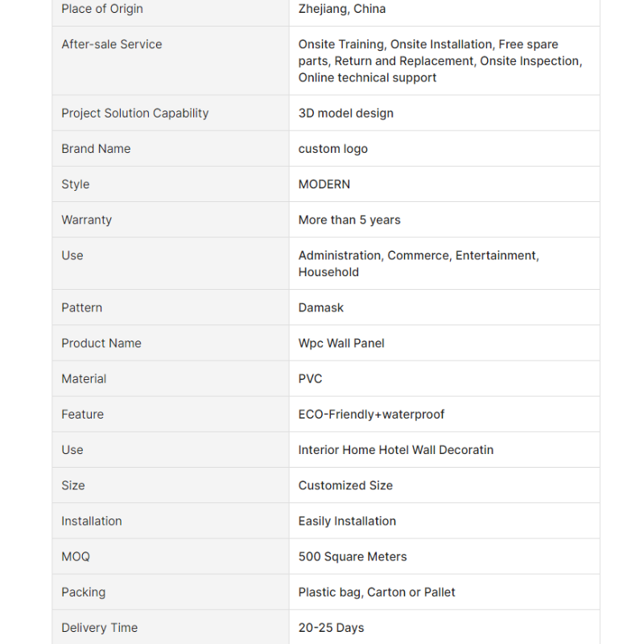Select the Easily Installation value

click(x=347, y=521)
